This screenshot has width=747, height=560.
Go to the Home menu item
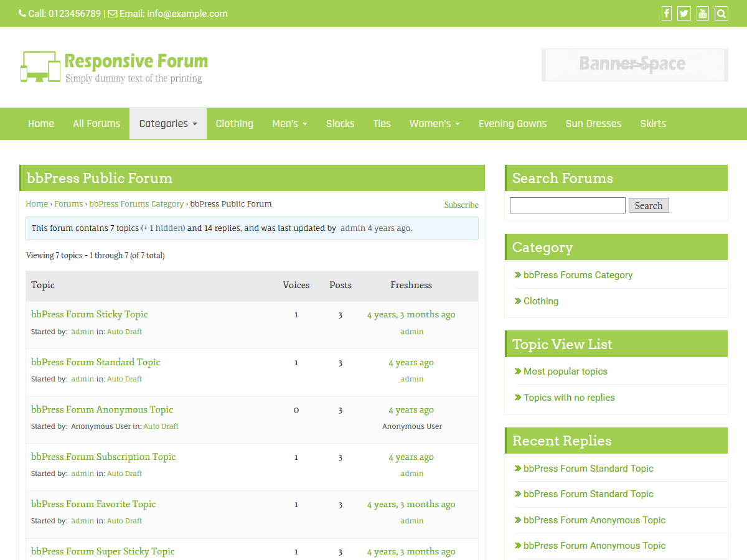pos(41,124)
